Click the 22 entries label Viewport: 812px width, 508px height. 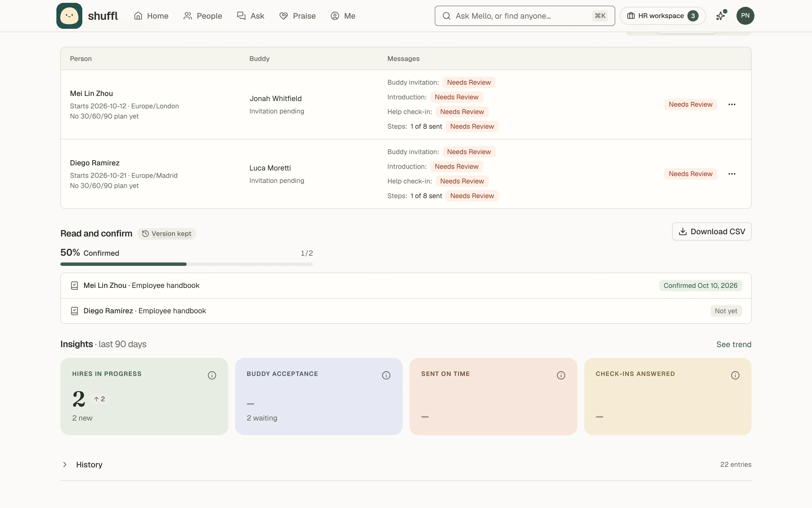[736, 464]
